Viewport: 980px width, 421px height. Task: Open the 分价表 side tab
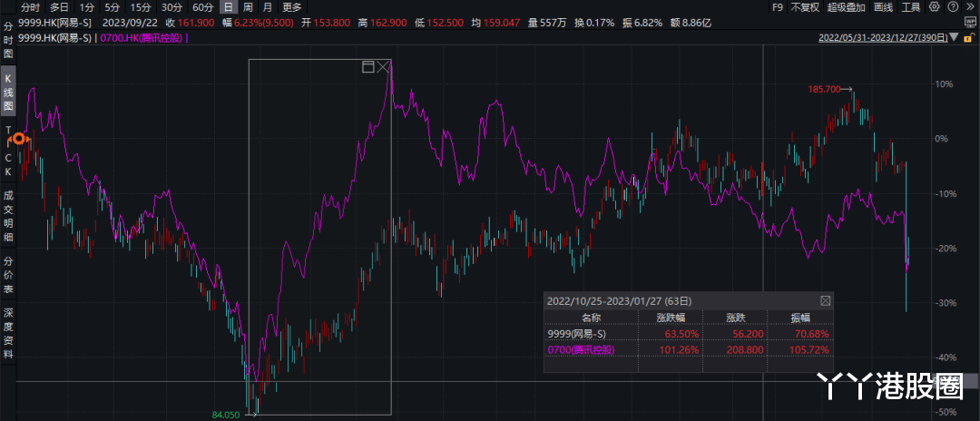[x=8, y=276]
